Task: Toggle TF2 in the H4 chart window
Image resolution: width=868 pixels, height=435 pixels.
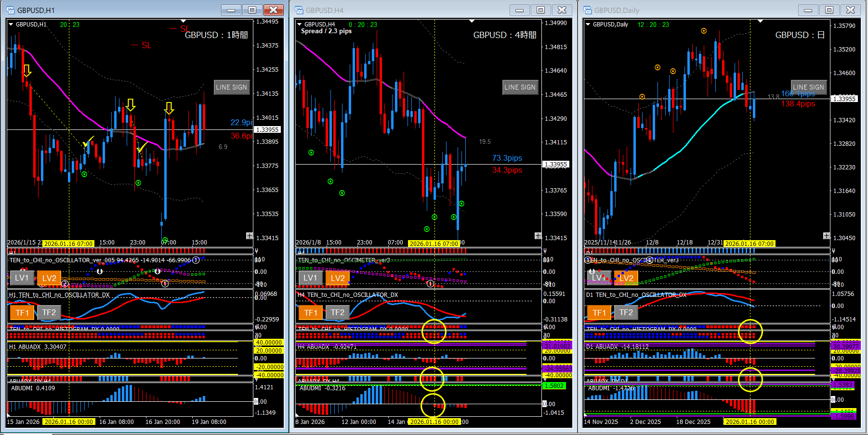Action: (338, 313)
